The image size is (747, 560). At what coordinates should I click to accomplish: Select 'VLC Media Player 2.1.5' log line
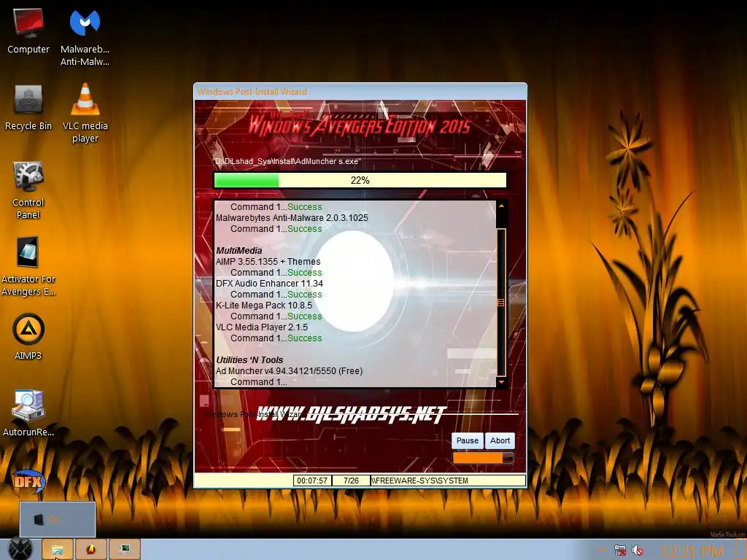[262, 327]
